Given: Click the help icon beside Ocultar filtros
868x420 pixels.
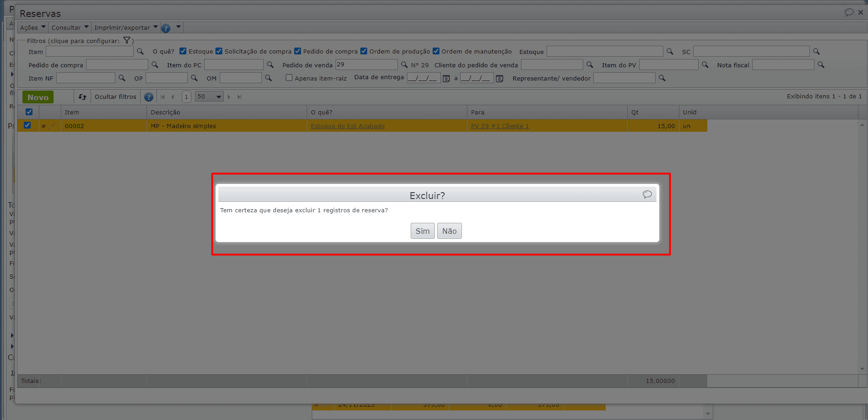Looking at the screenshot, I should 149,97.
